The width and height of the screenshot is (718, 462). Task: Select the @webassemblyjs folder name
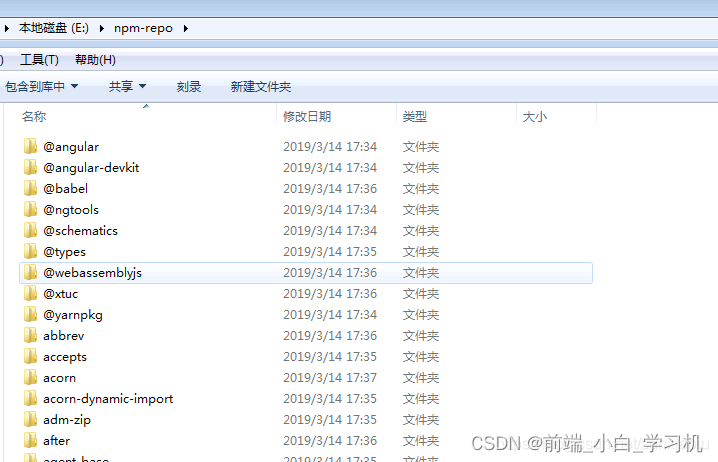click(92, 273)
